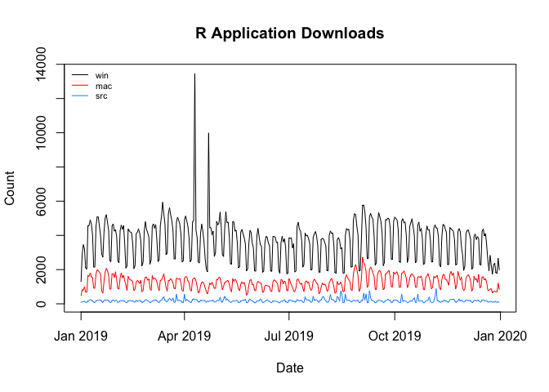
Task: Click the 14000 y-axis tick label
Action: coord(49,65)
